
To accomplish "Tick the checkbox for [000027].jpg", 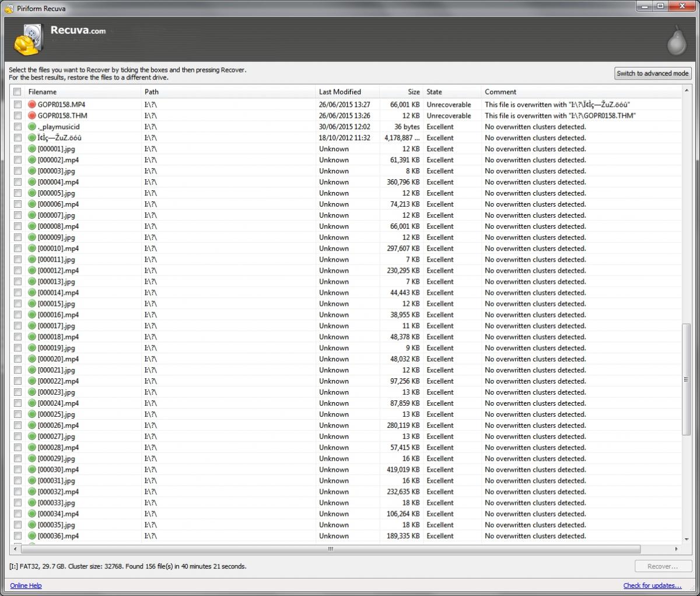I will [17, 437].
